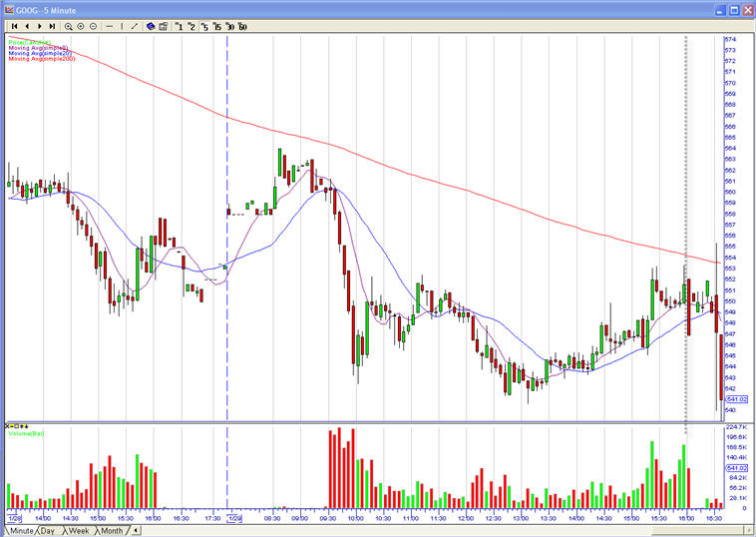Image resolution: width=756 pixels, height=537 pixels.
Task: Click the scroll left arrow in the toolbar
Action: pyautogui.click(x=27, y=26)
